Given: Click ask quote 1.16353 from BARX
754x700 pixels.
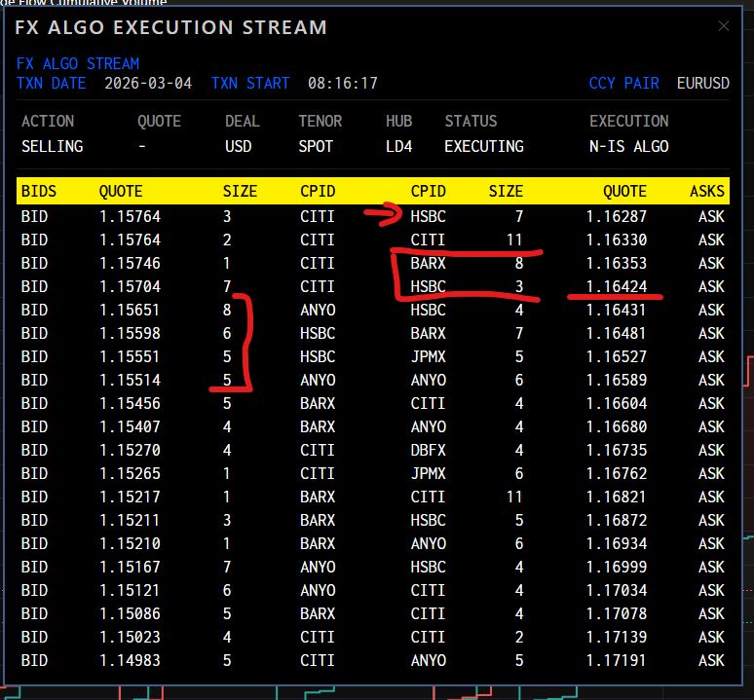Looking at the screenshot, I should (x=616, y=263).
